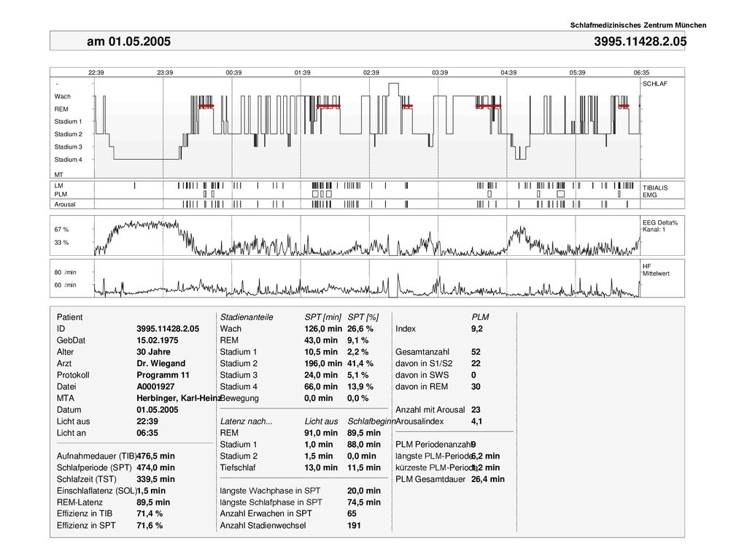Click the PLM row label in EMG chart
The image size is (747, 560).
[x=61, y=194]
